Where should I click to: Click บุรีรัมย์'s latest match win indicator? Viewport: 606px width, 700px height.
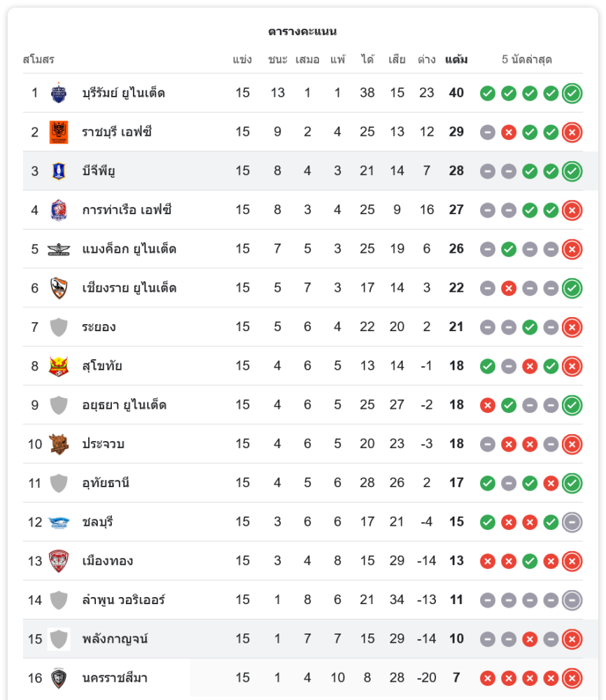(x=572, y=92)
